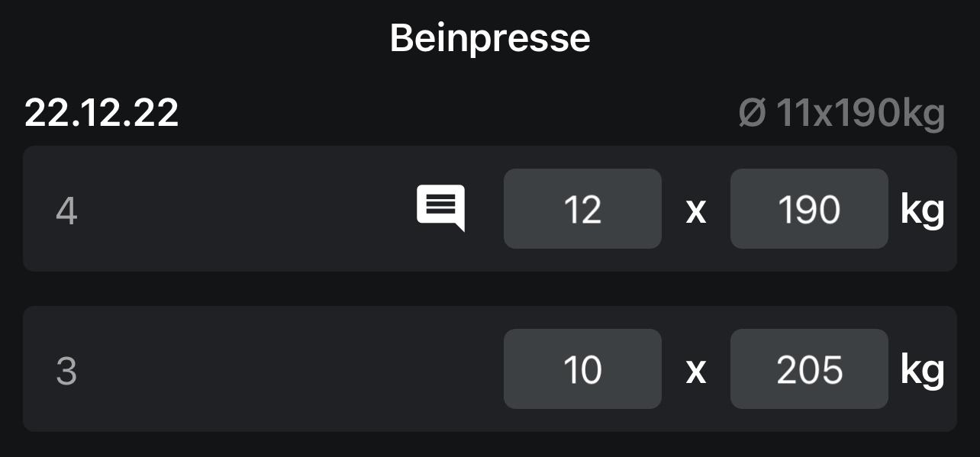The image size is (980, 457).
Task: Tap the 22.12.22 workout date
Action: pyautogui.click(x=102, y=113)
